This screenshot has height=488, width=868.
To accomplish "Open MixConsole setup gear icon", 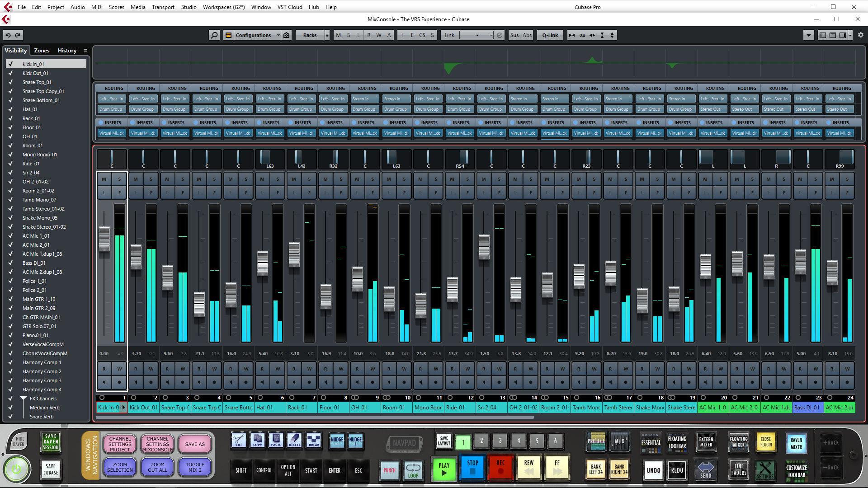I will (x=860, y=35).
